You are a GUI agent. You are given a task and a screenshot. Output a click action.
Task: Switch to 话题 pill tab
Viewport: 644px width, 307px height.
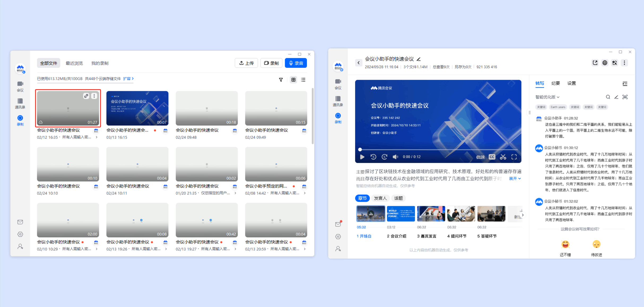[398, 198]
